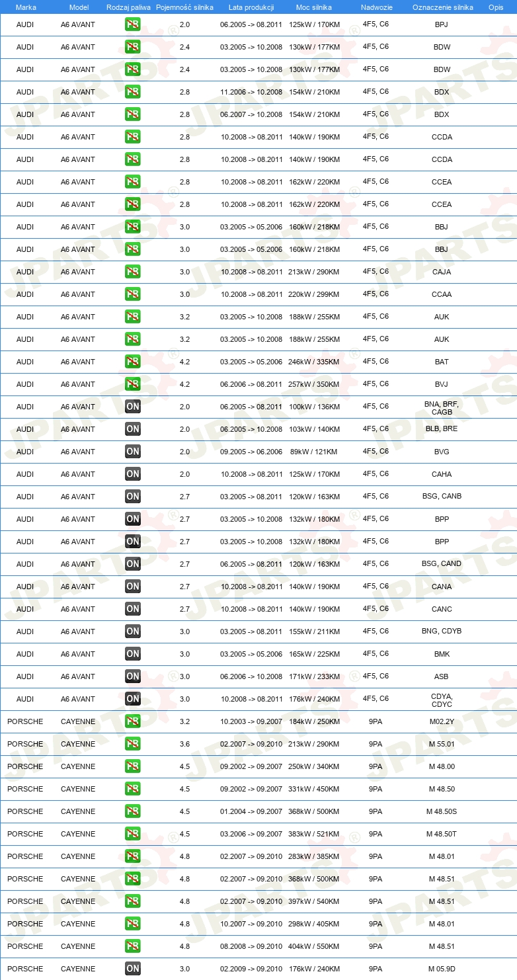Click the ON diesel icon in the CAHA row
The height and width of the screenshot is (980, 517).
(x=133, y=474)
